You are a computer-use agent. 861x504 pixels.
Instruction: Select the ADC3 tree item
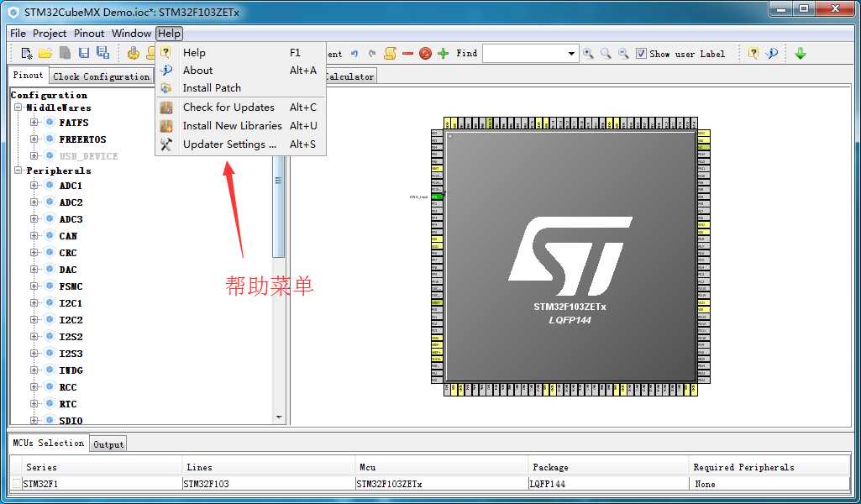coord(71,219)
